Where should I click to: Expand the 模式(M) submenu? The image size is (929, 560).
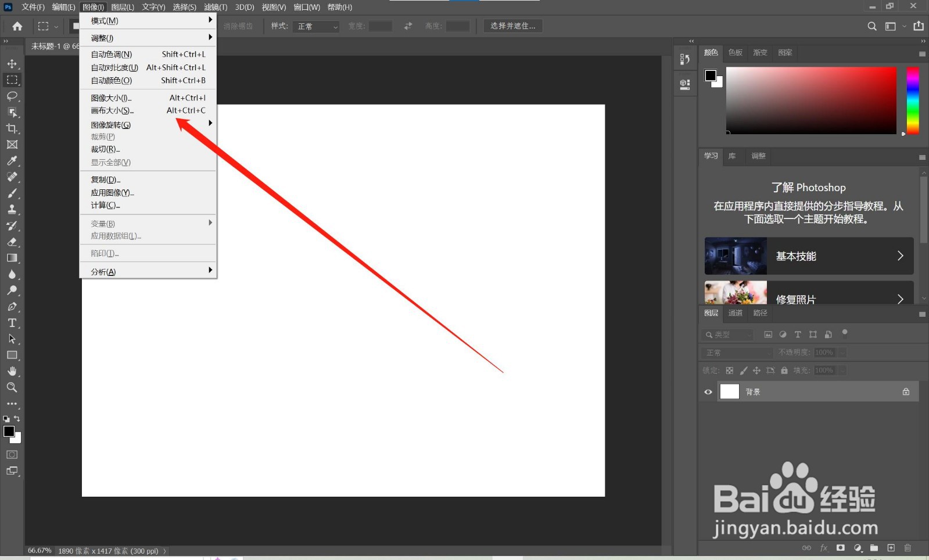click(148, 20)
